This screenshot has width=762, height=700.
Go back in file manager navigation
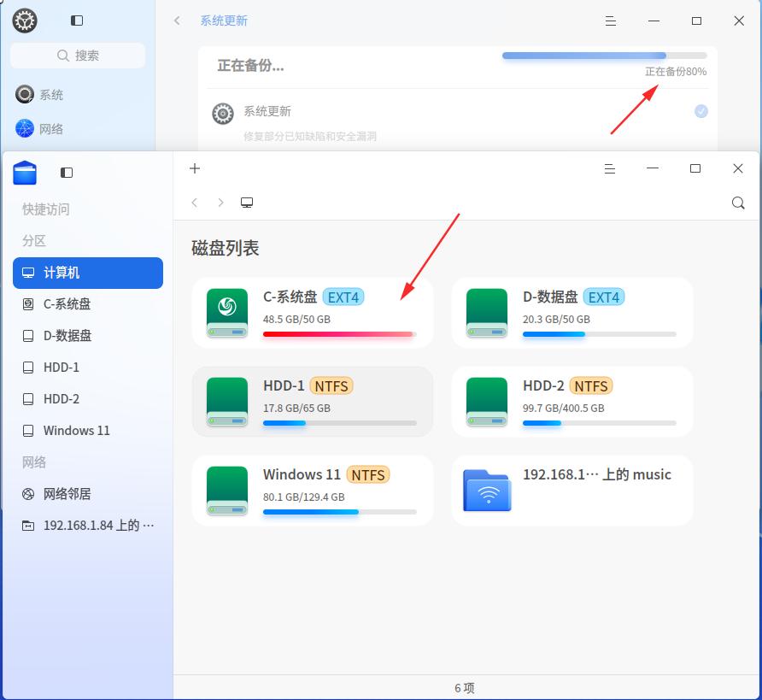click(195, 203)
